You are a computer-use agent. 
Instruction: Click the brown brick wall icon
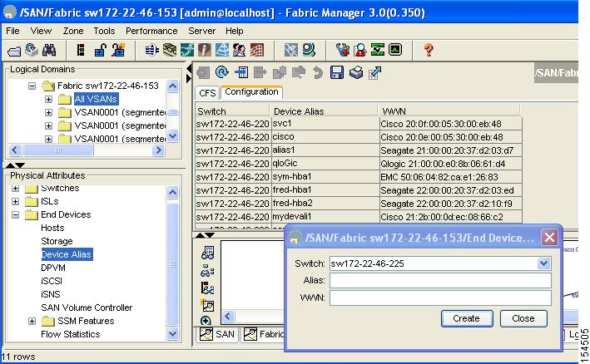point(257,50)
